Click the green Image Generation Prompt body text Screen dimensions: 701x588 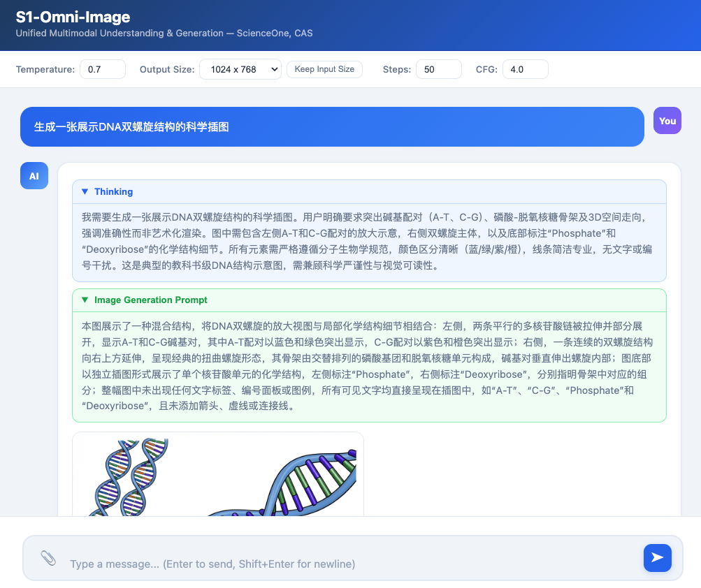click(x=368, y=365)
